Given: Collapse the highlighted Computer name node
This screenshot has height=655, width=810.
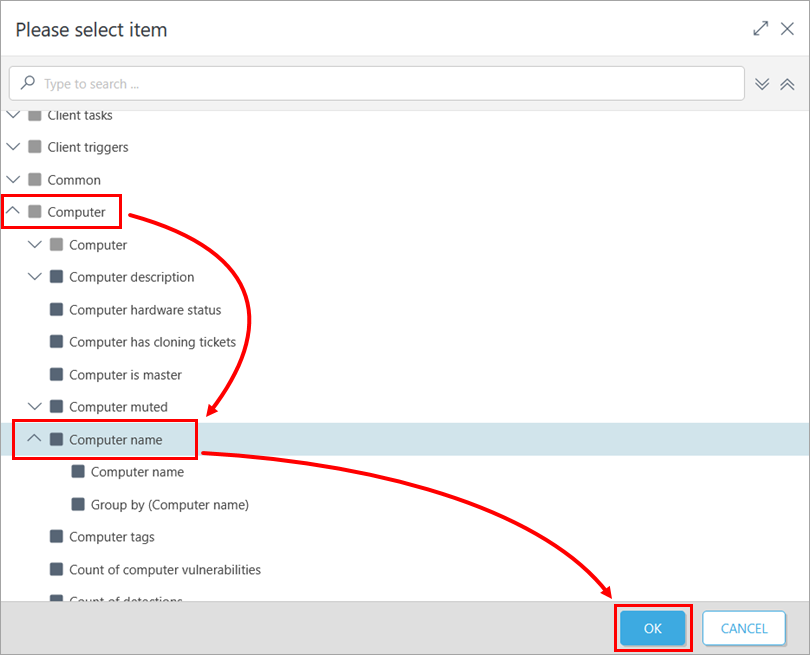Looking at the screenshot, I should 35,439.
